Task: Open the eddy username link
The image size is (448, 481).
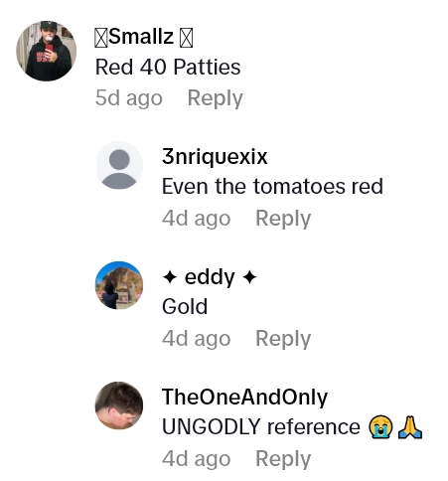Action: coord(210,277)
